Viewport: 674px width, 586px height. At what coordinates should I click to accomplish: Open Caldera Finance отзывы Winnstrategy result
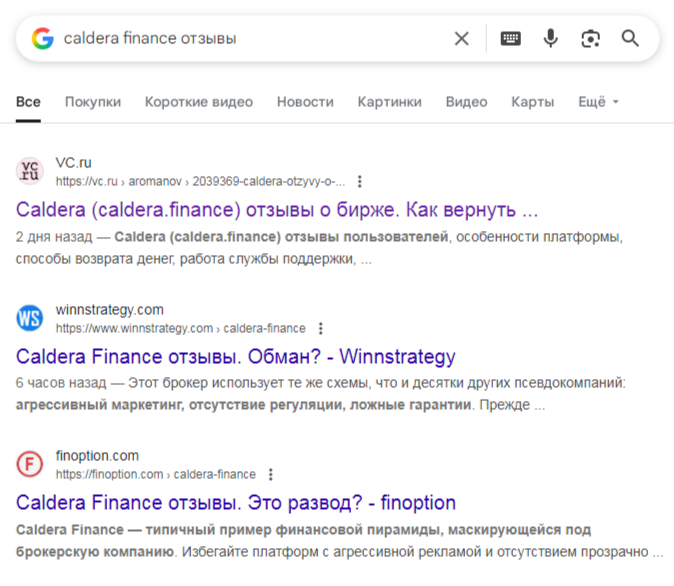click(x=236, y=357)
